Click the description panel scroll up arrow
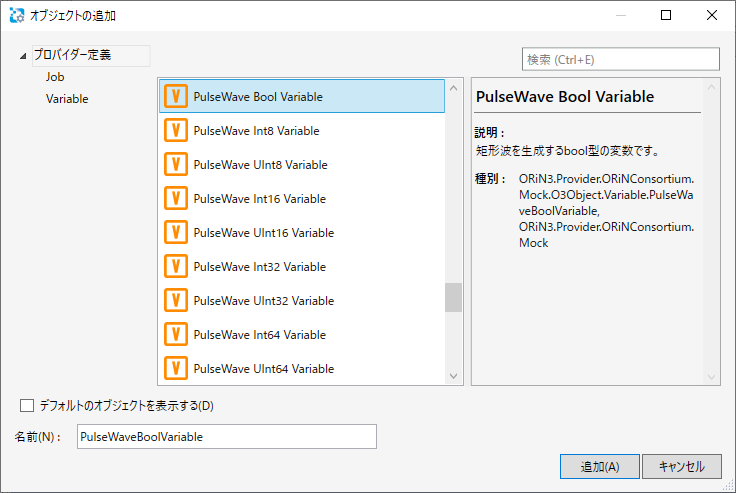 pos(712,87)
